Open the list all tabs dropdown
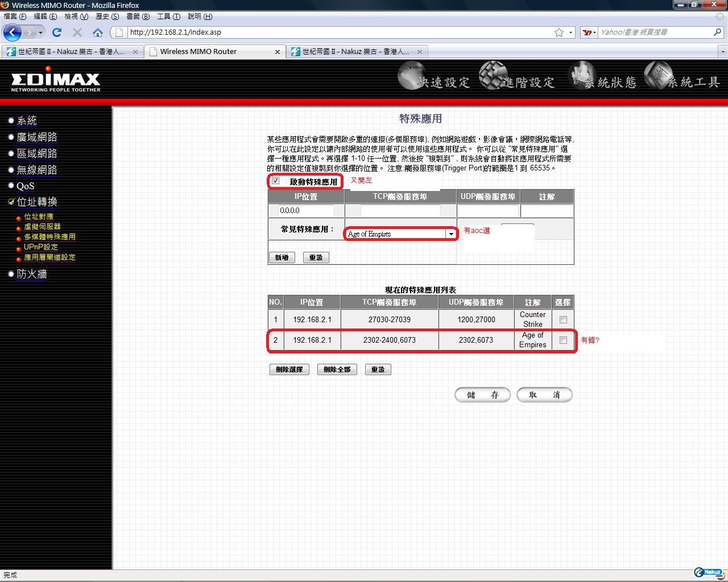Viewport: 728px width, 582px height. pos(723,52)
